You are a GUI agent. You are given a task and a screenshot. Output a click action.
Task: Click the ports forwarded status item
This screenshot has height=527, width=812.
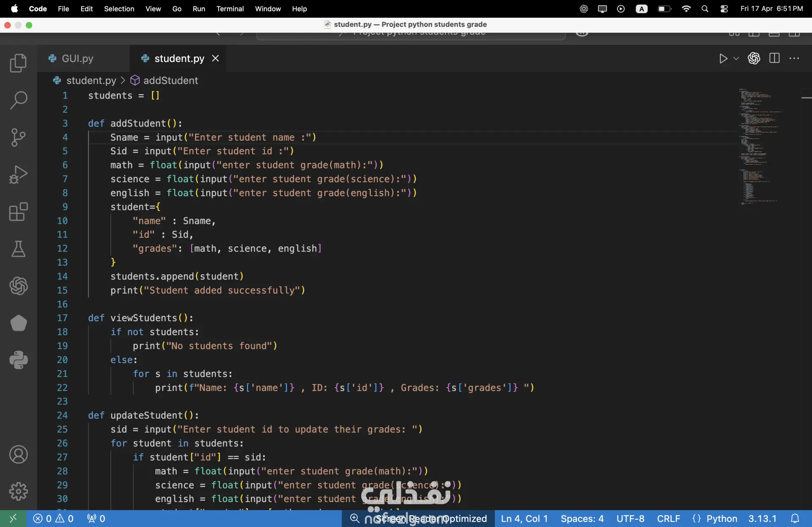[96, 519]
